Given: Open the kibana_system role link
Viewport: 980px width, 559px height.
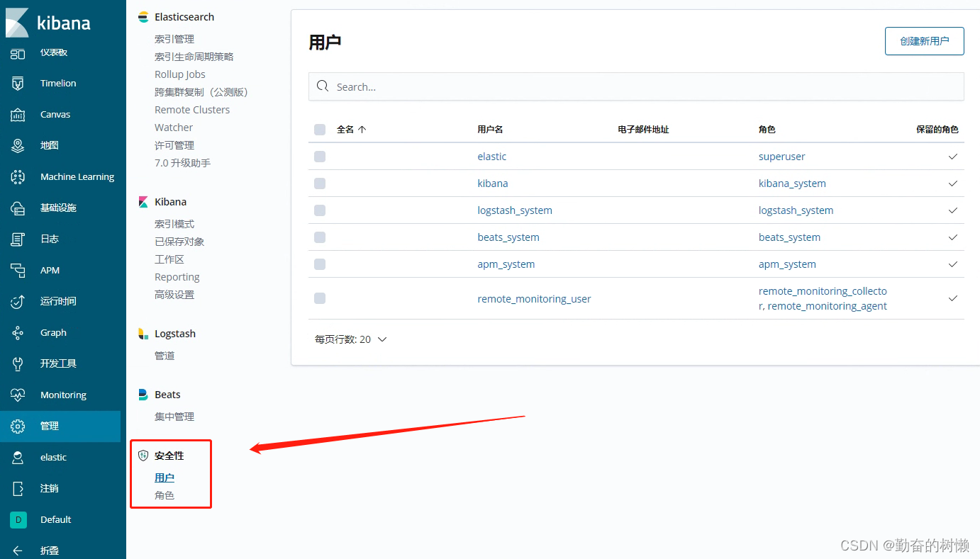Looking at the screenshot, I should 792,183.
